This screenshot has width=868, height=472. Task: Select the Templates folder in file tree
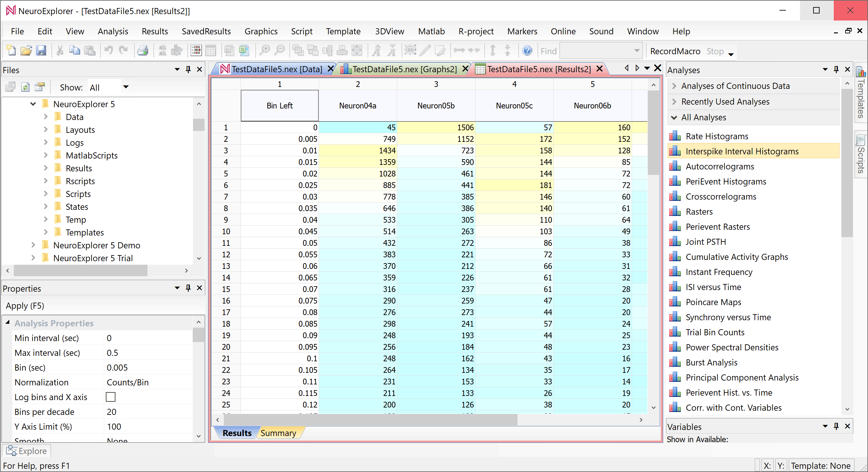85,233
